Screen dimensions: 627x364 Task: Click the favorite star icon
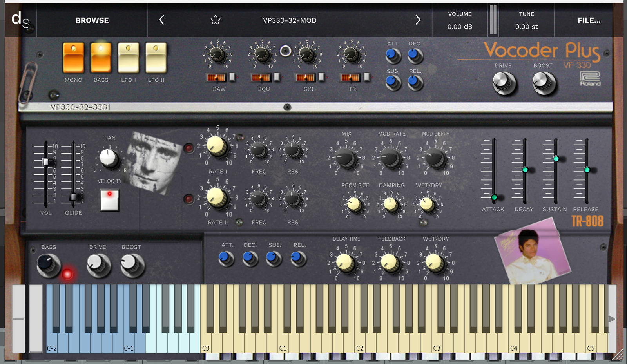pos(216,20)
